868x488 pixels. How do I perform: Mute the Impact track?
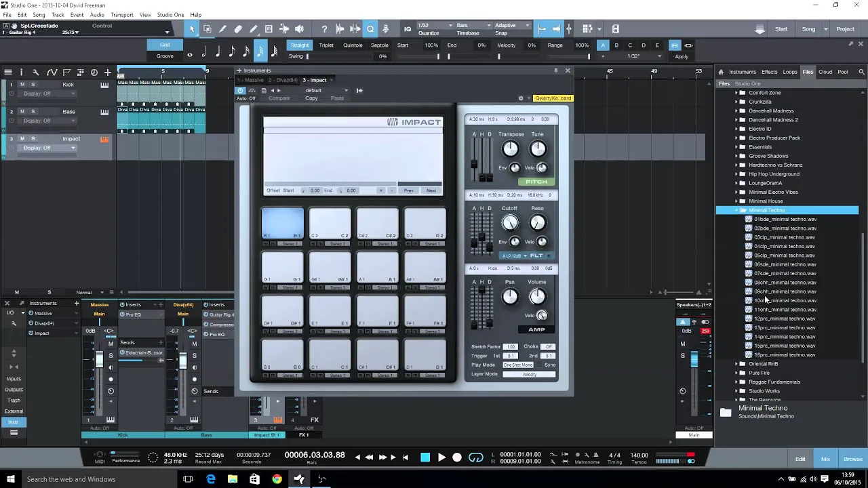[22, 138]
